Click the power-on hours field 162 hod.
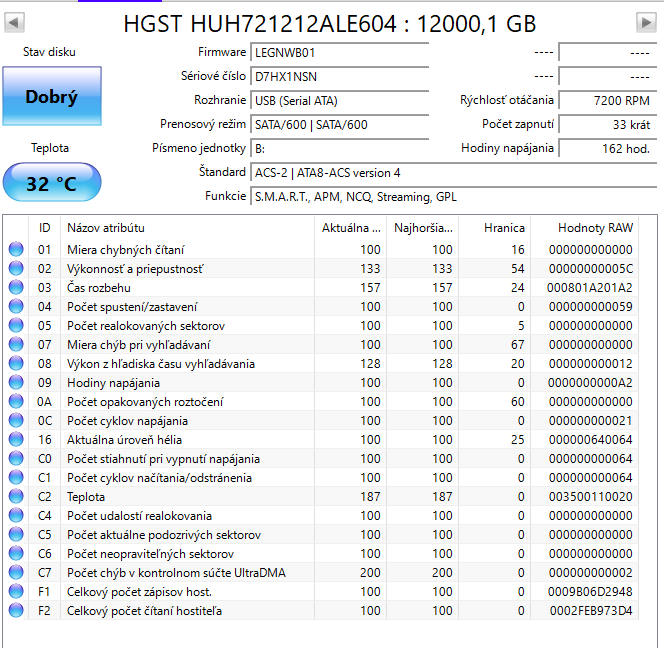The width and height of the screenshot is (664, 648). pos(608,149)
